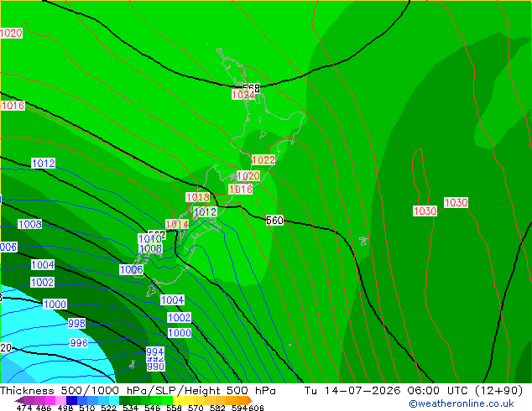Click the blue '998' isobar label
Image resolution: width=532 pixels, height=411 pixels.
pyautogui.click(x=76, y=323)
